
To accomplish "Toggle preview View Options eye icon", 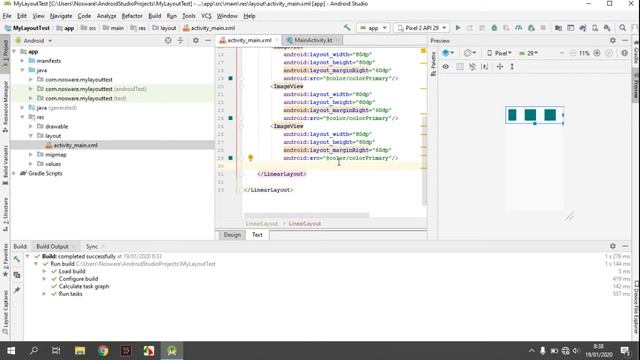I will [445, 67].
